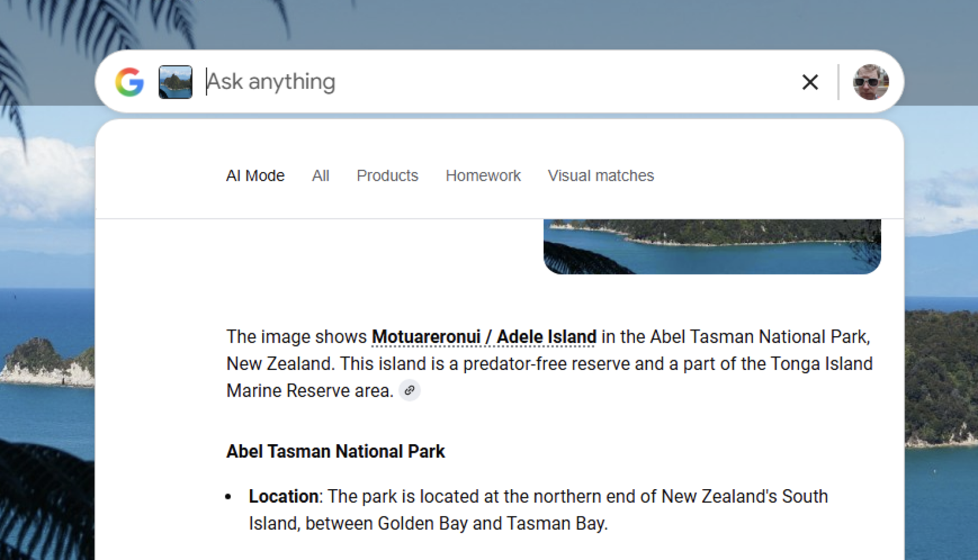Click the bold Location label
Screen dimensions: 978x560
(284, 496)
